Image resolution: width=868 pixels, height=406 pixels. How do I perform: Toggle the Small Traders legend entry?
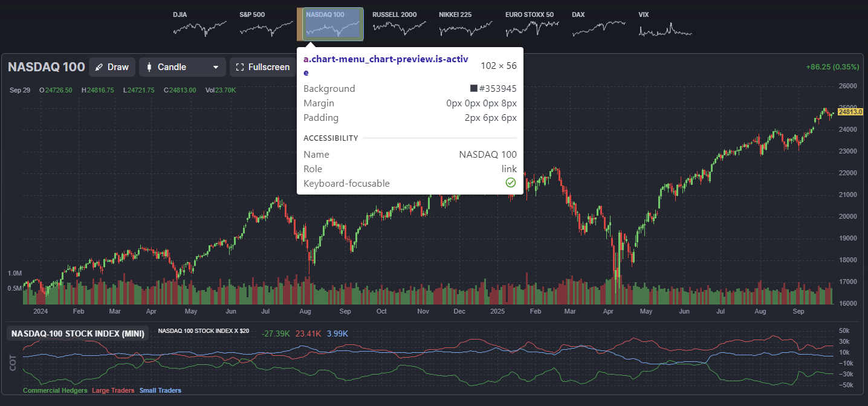pyautogui.click(x=160, y=390)
